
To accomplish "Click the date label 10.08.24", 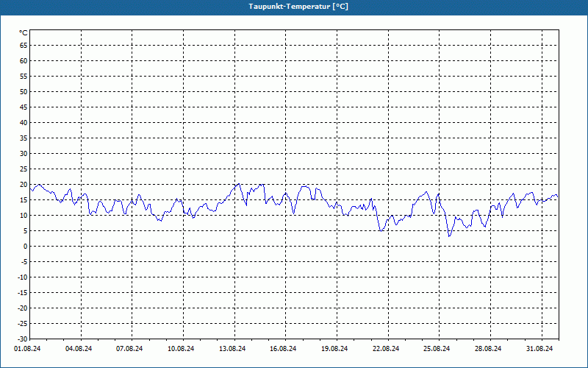I will (181, 349).
